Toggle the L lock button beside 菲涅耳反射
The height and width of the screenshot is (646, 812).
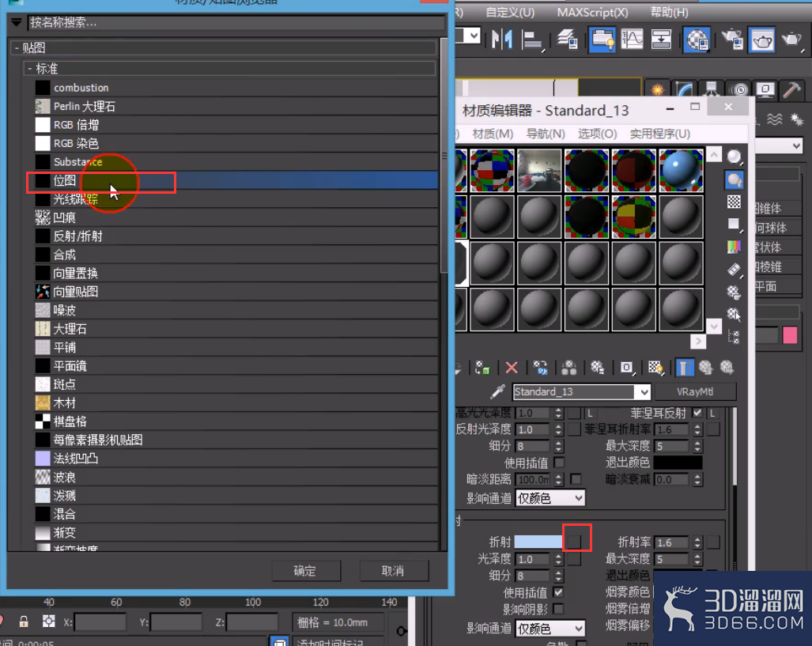click(x=713, y=413)
